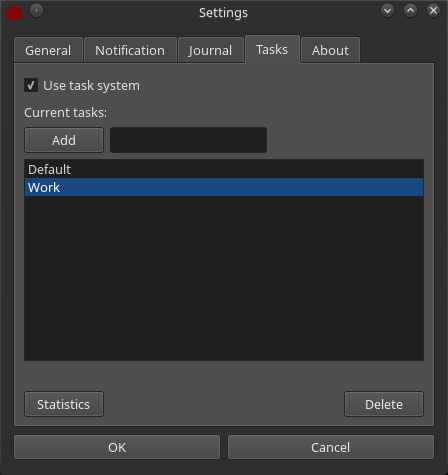Maximize the Settings window with up chevron
The image size is (448, 475).
[410, 11]
